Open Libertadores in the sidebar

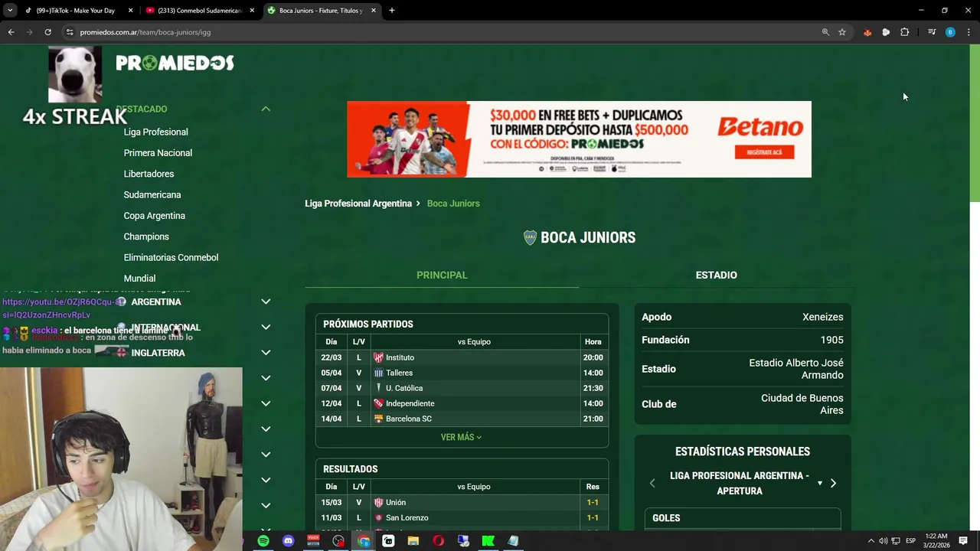tap(149, 174)
